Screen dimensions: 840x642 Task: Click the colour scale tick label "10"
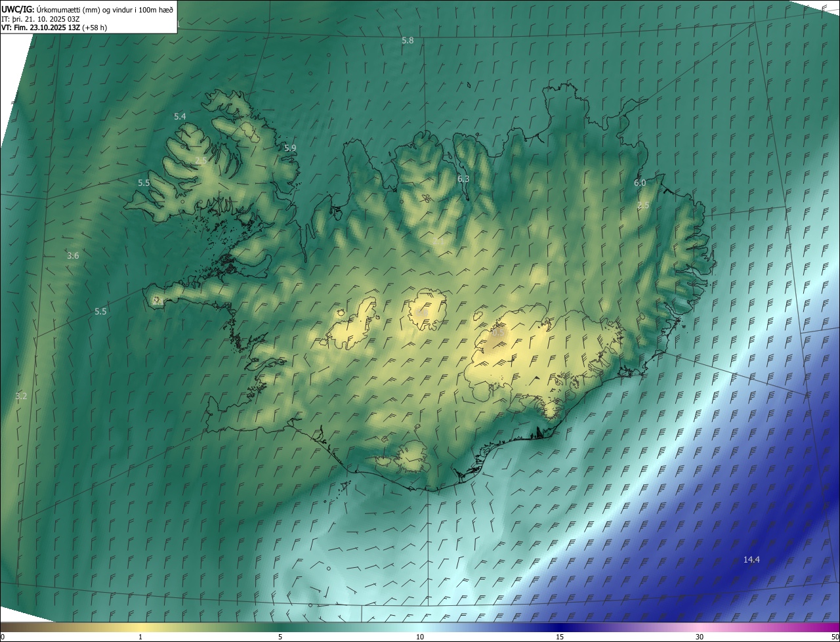(420, 637)
